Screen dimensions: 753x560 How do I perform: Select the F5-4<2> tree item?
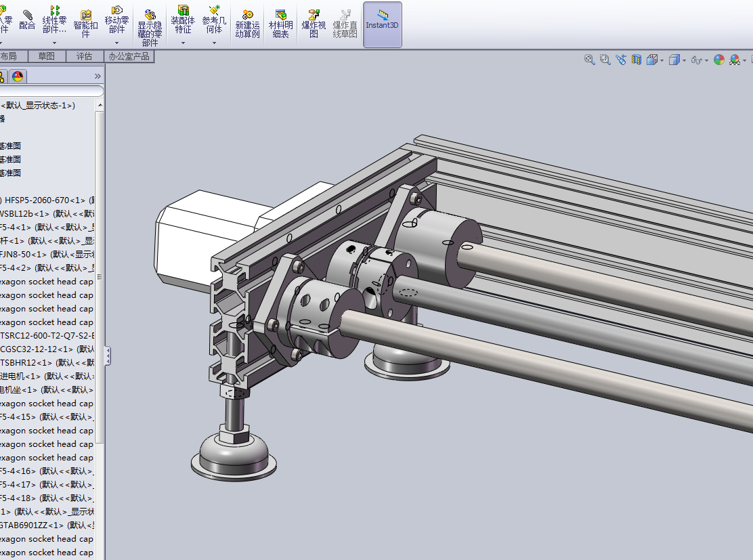(x=47, y=268)
